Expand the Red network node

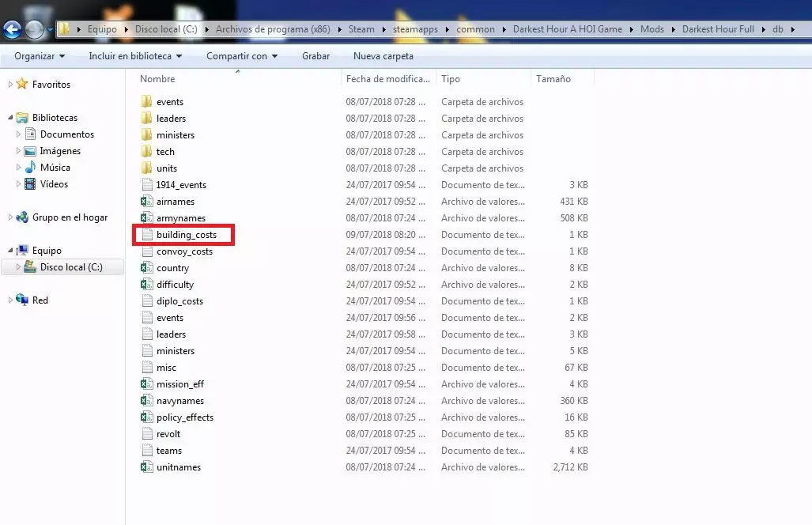point(9,300)
